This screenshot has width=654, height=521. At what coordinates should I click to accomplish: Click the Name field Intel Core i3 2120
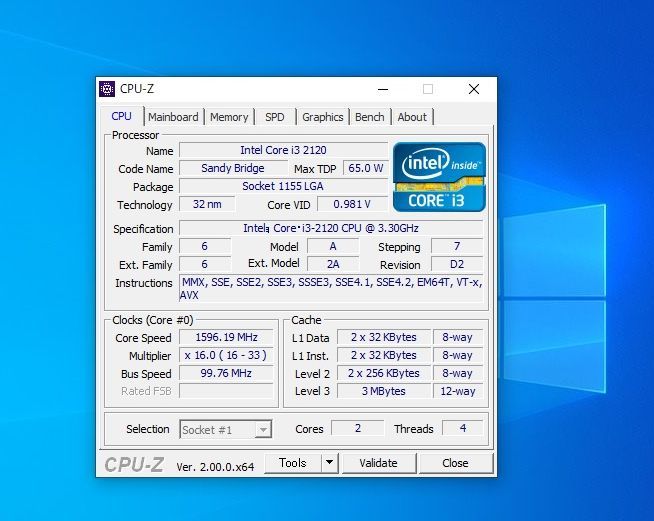(283, 150)
